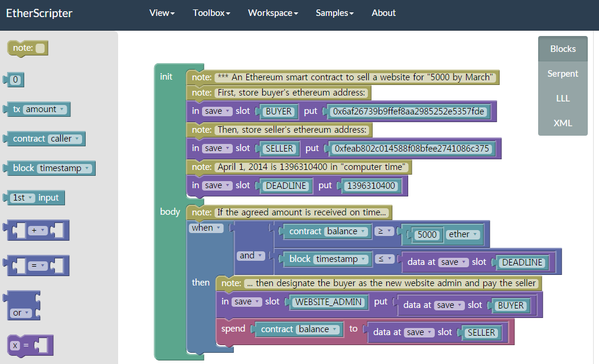This screenshot has width=599, height=364.
Task: Click the About link
Action: click(x=383, y=13)
